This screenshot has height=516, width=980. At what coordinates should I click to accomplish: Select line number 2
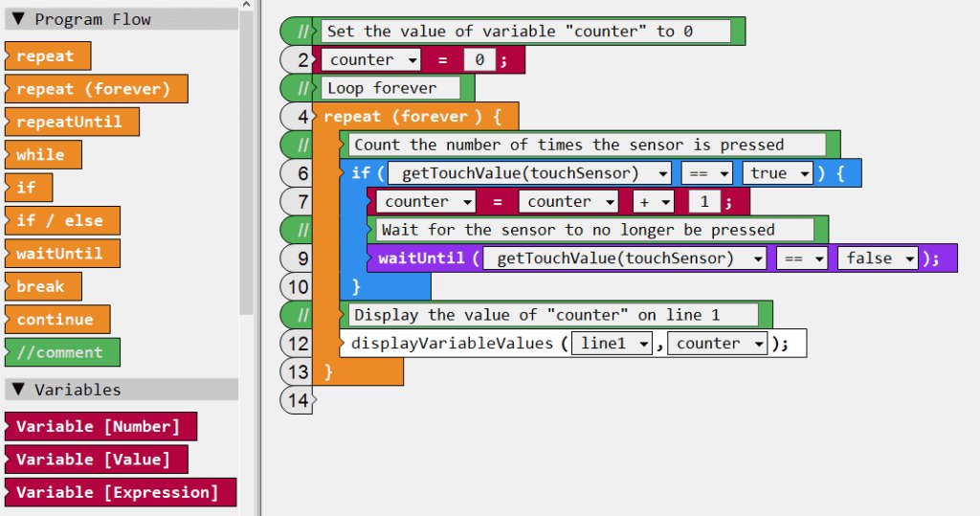(x=297, y=60)
